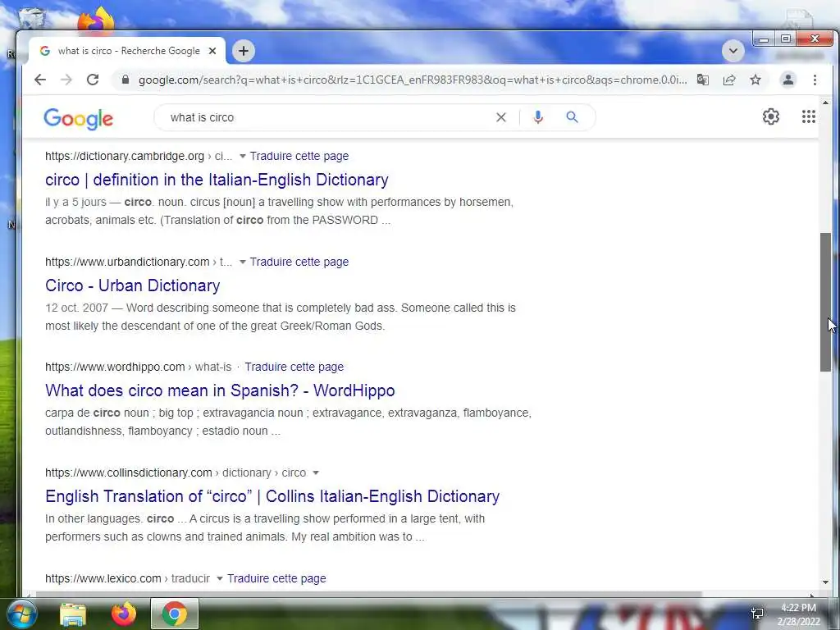Open Google settings gear

(x=771, y=116)
